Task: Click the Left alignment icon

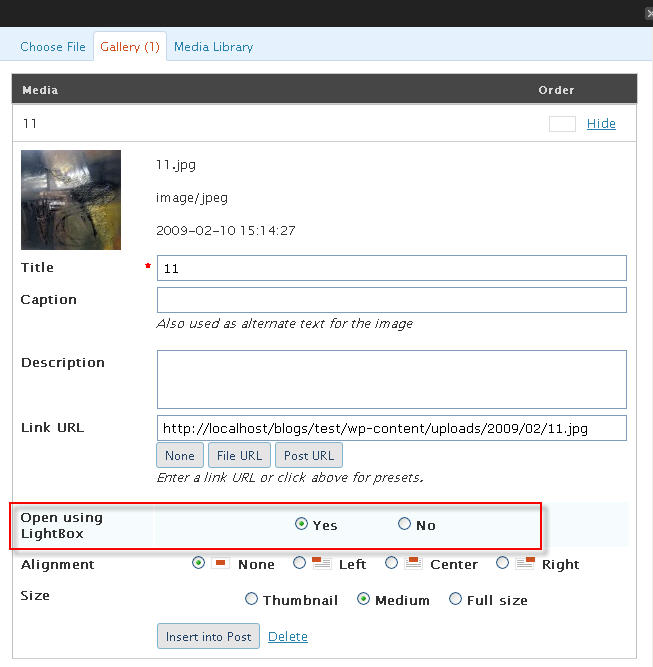Action: (x=321, y=563)
